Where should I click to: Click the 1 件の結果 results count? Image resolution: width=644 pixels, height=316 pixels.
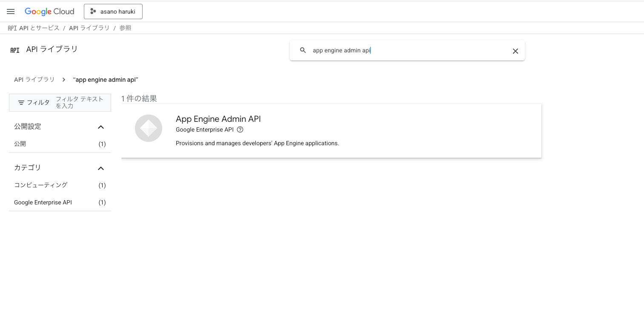pyautogui.click(x=139, y=98)
